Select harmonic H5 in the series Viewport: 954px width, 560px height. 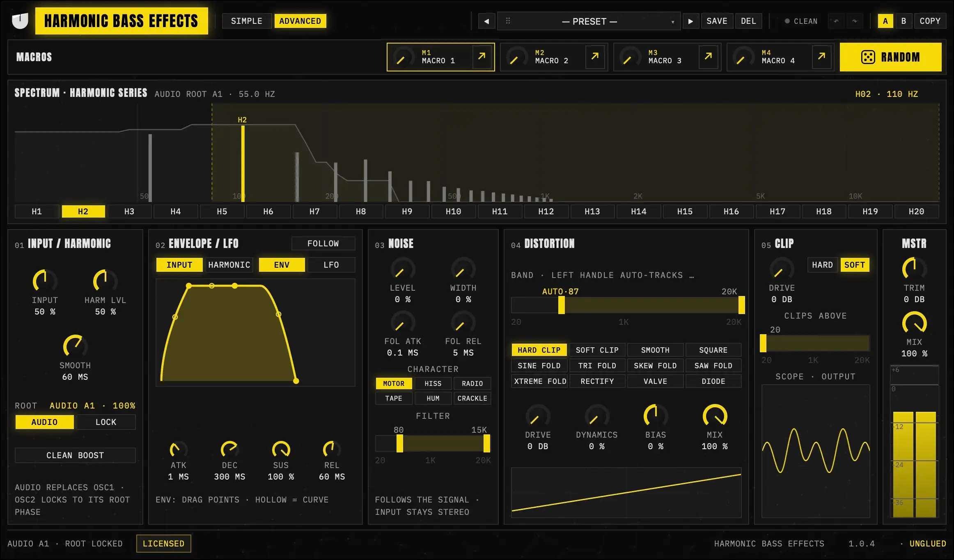coord(222,211)
